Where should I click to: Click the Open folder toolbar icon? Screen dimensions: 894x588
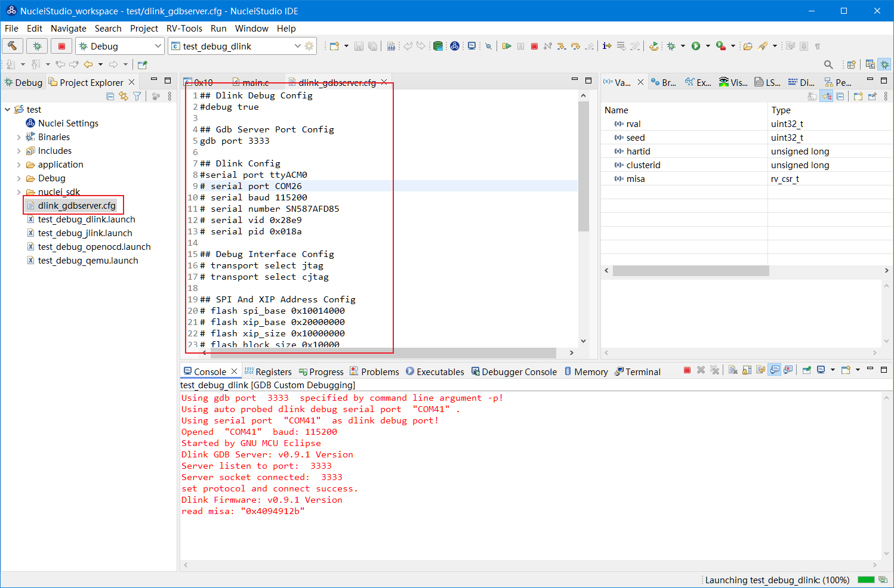[x=748, y=46]
